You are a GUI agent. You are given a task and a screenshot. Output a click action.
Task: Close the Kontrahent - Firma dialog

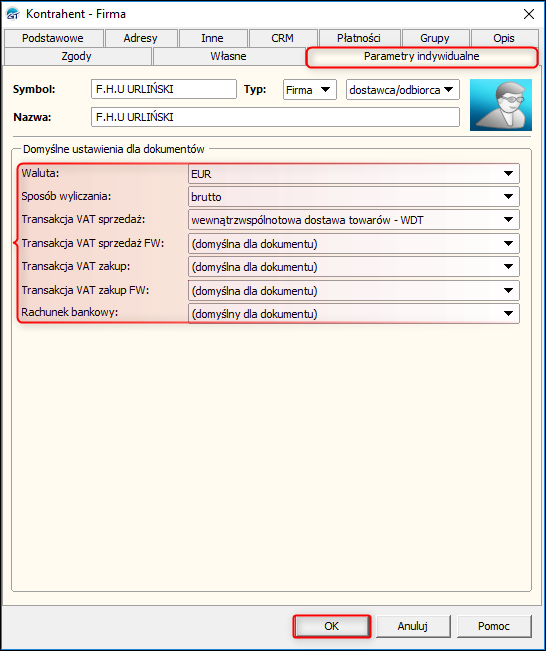pos(529,14)
